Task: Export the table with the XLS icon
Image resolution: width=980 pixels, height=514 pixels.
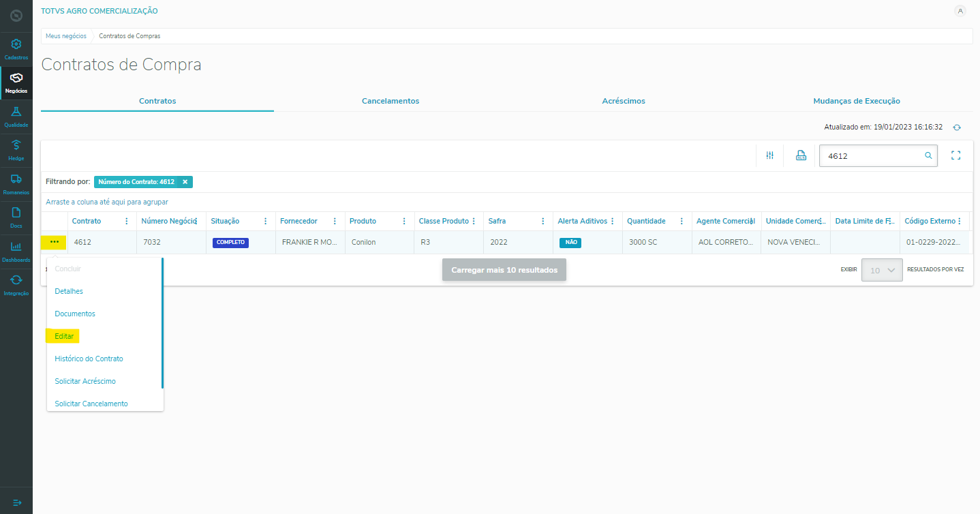Action: coord(801,155)
